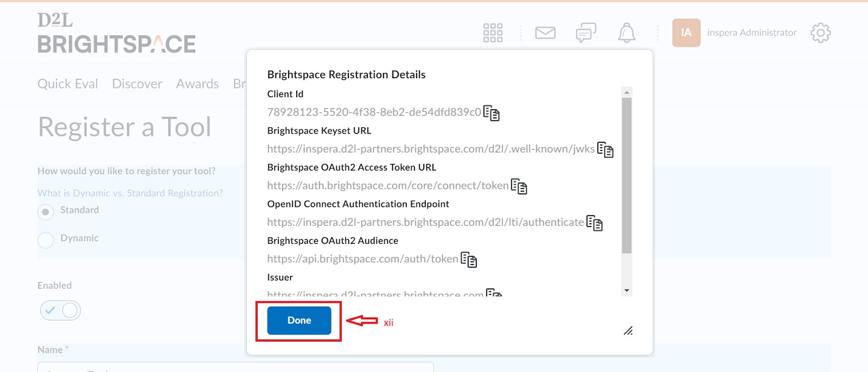Copy the Client Id value
868x372 pixels.
pyautogui.click(x=492, y=113)
